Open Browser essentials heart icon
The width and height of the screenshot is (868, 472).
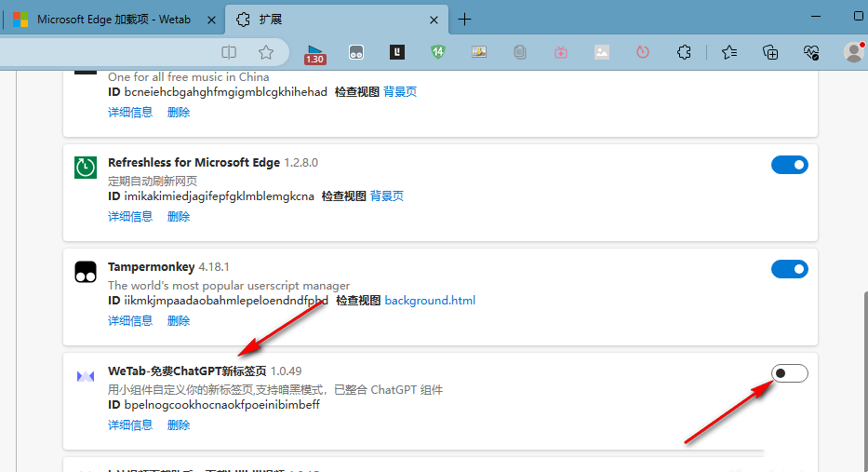811,52
